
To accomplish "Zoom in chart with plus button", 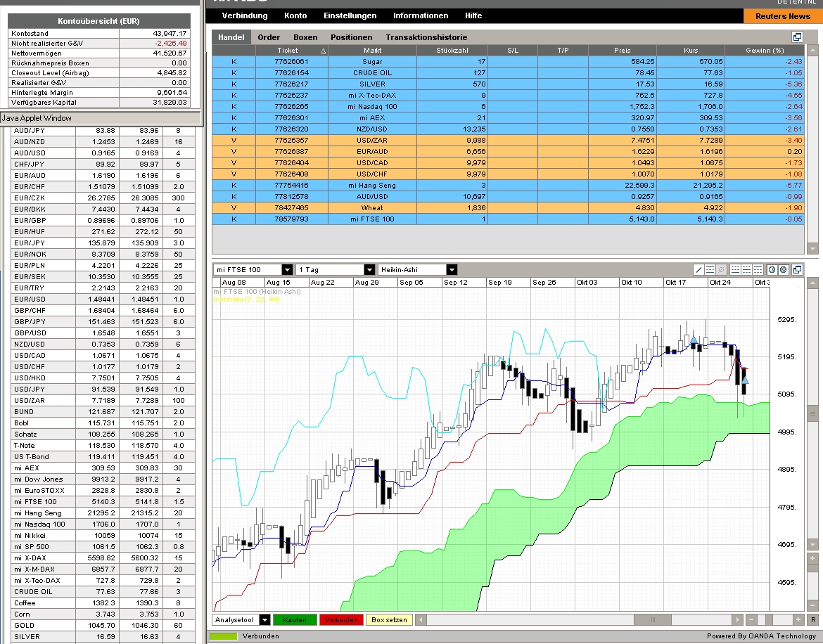I will pos(798,620).
